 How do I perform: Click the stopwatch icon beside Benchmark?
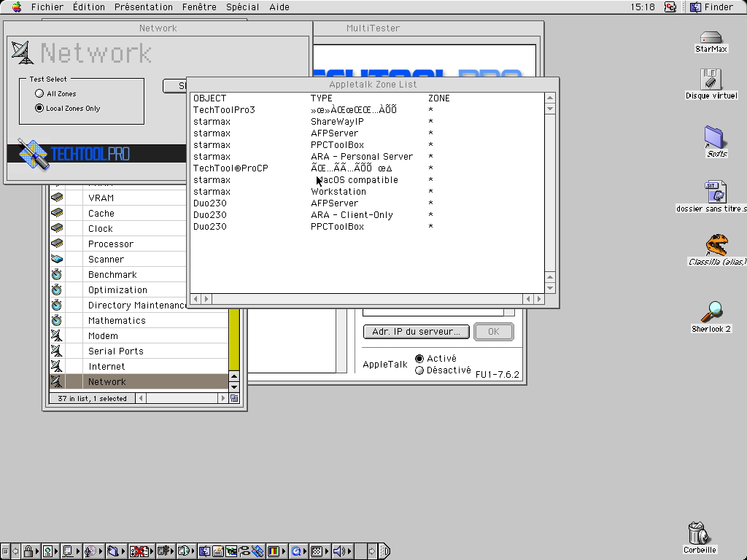[x=57, y=274]
